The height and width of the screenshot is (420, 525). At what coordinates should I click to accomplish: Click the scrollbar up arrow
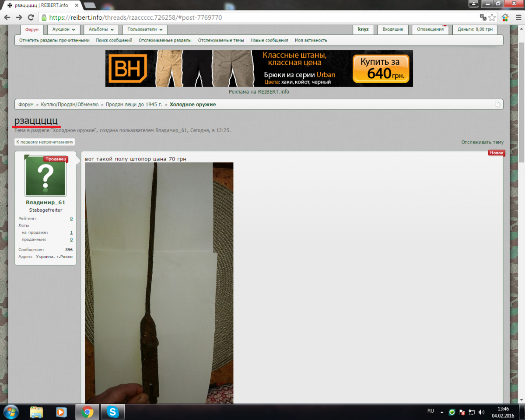[x=521, y=28]
